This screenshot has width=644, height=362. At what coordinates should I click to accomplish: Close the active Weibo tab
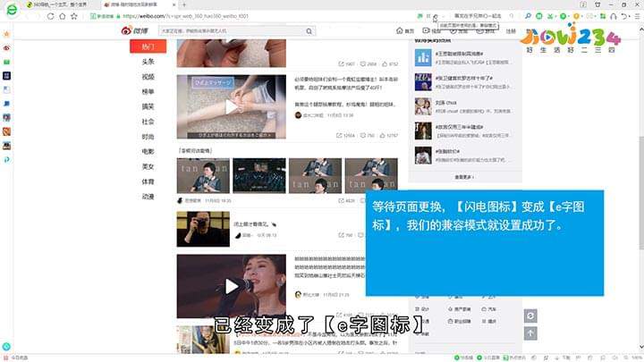pos(174,4)
